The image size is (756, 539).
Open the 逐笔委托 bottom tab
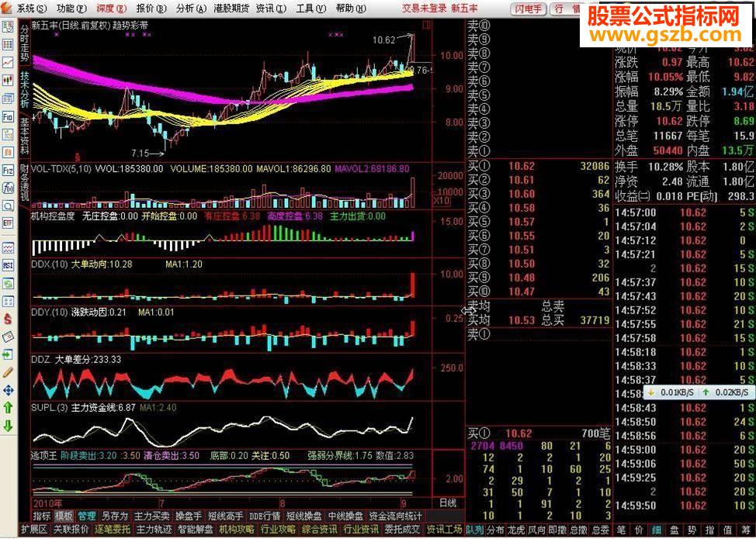pos(113,530)
